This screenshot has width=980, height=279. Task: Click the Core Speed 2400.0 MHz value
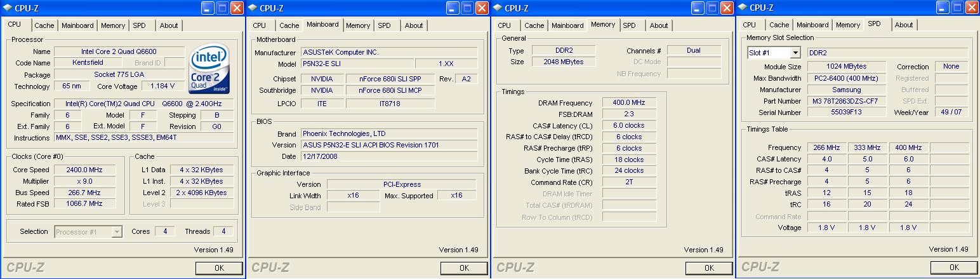(x=84, y=170)
